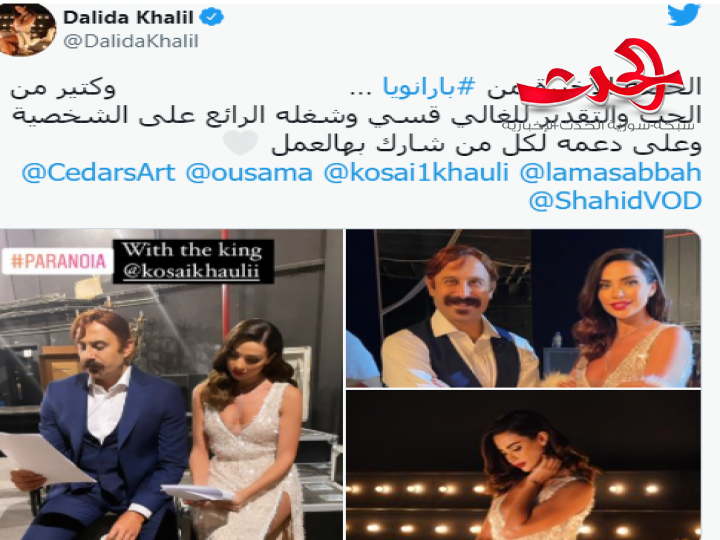Click the @kosaikhaulii tag on photo

click(x=191, y=272)
